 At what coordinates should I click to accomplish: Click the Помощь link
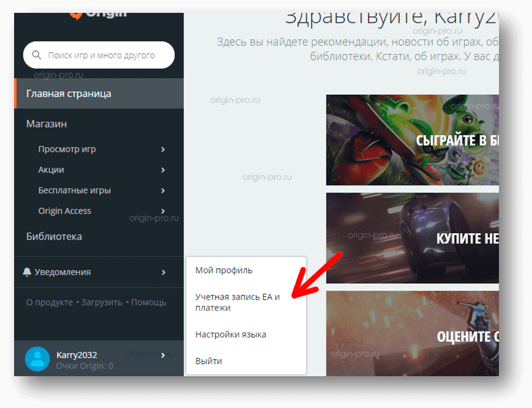149,302
